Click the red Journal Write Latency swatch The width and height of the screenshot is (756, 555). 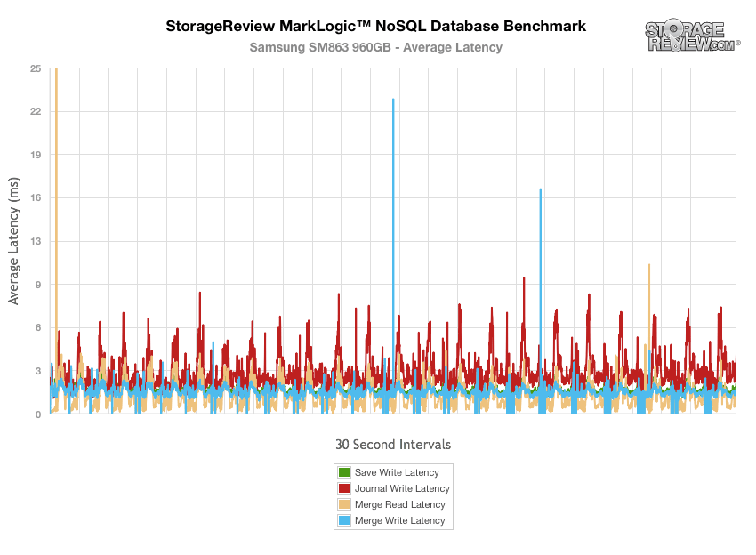click(344, 488)
